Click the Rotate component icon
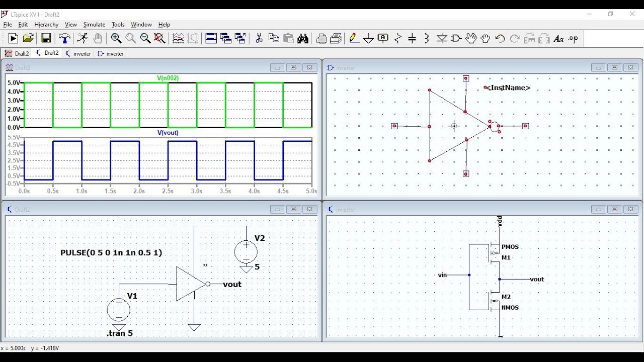 tap(529, 39)
